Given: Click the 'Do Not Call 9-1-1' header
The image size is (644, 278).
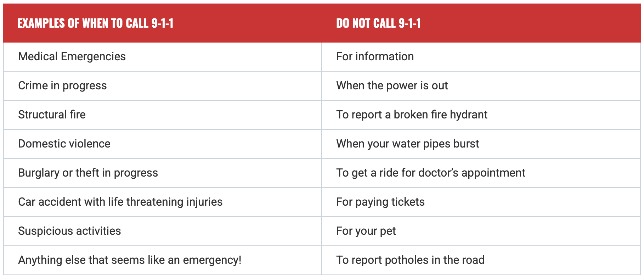Looking at the screenshot, I should (x=378, y=23).
